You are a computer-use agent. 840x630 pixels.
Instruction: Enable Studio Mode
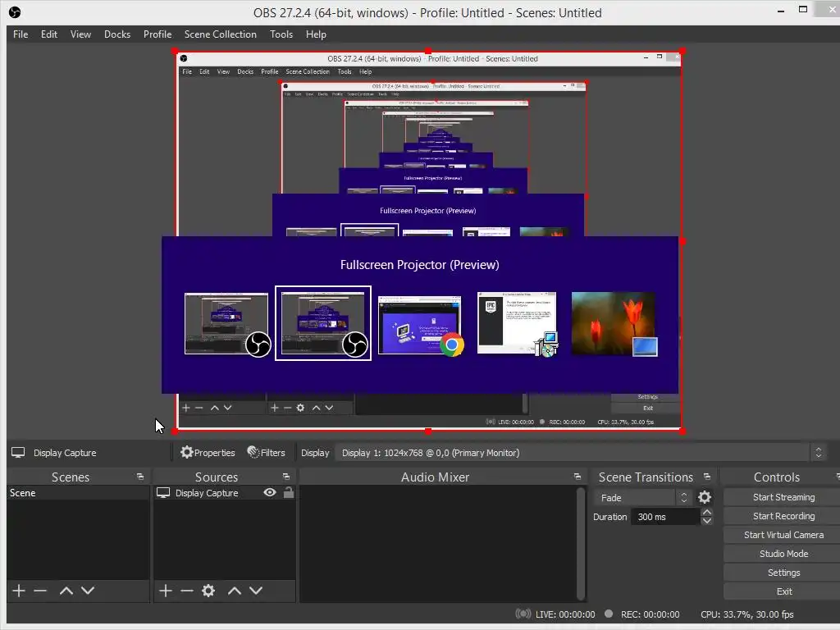point(783,554)
